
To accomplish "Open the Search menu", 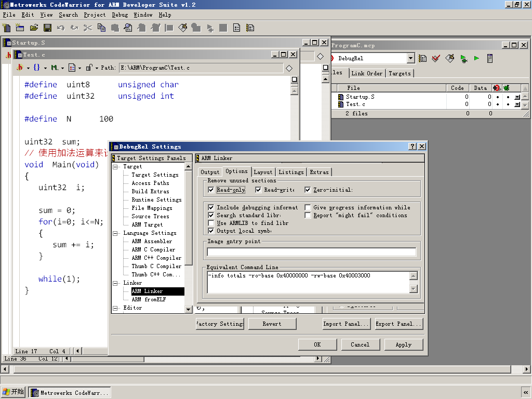I will click(68, 15).
